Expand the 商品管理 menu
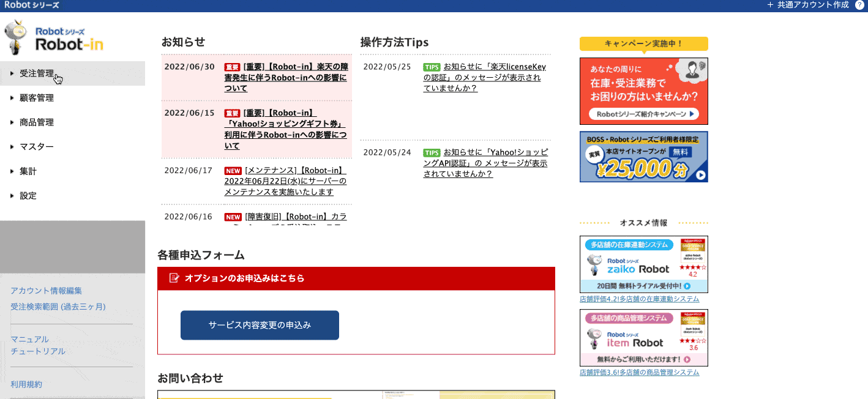 click(37, 122)
